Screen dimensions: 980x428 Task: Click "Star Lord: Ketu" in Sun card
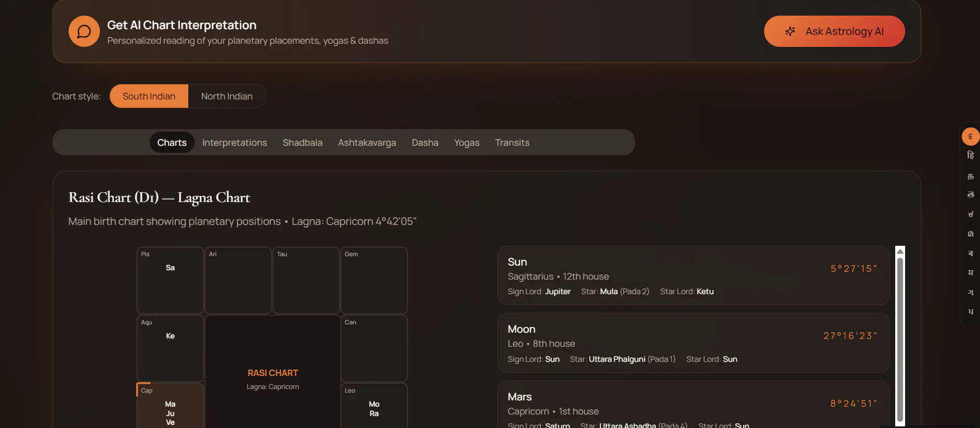coord(687,292)
